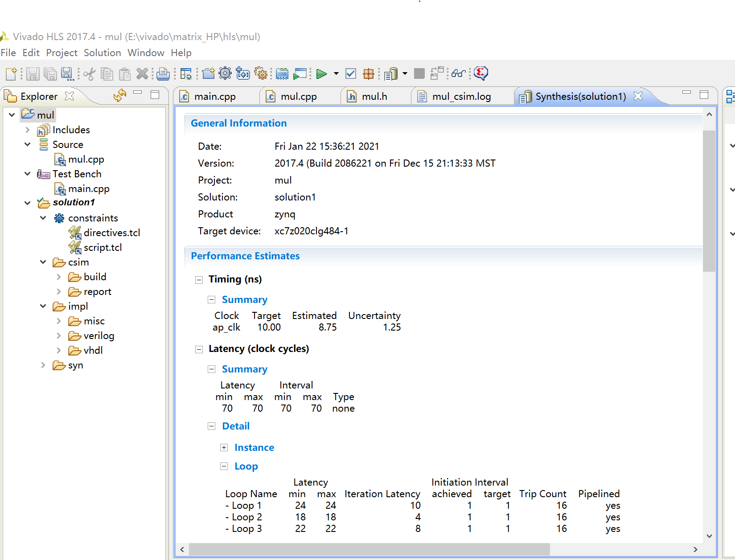Switch to the mul.h editor tab
735x560 pixels.
[x=374, y=97]
